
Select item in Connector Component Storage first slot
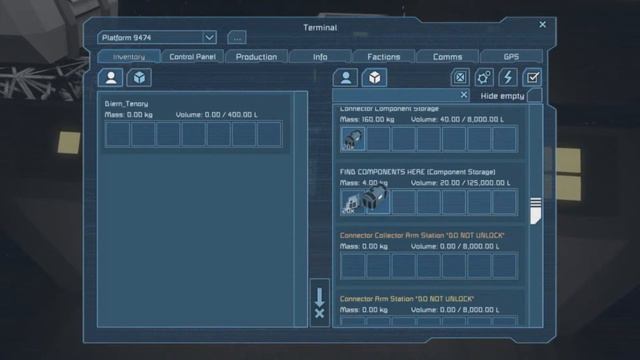[353, 139]
